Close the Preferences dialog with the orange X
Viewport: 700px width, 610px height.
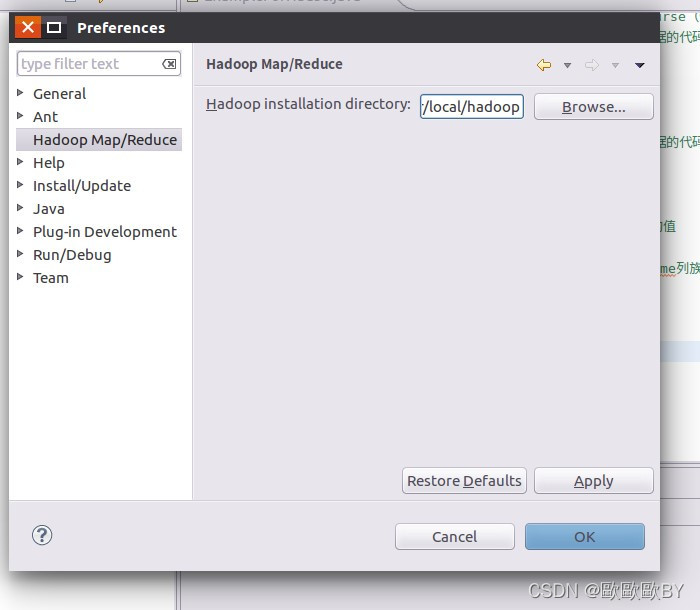(x=28, y=27)
